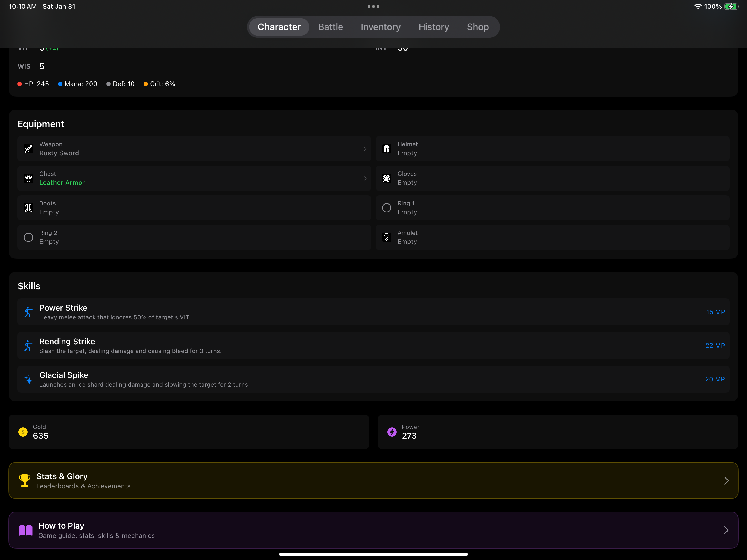Tap the Skills section heading
Viewport: 747px width, 560px height.
pos(29,286)
